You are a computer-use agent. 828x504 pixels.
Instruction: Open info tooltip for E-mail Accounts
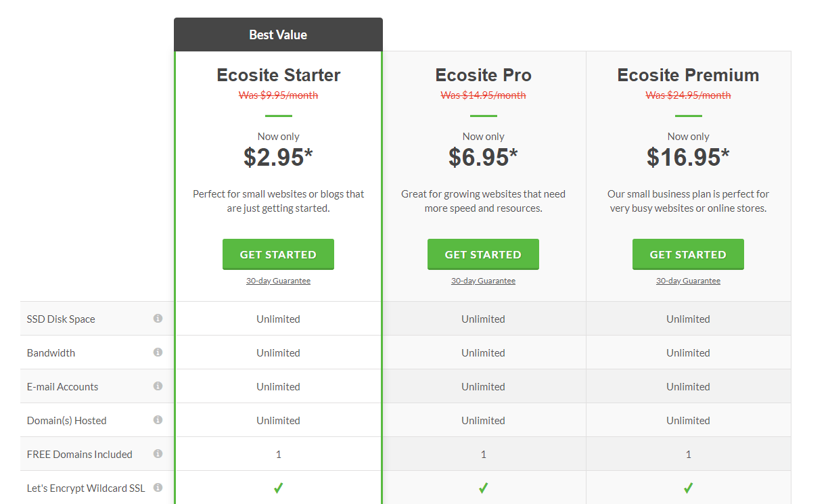(x=158, y=386)
